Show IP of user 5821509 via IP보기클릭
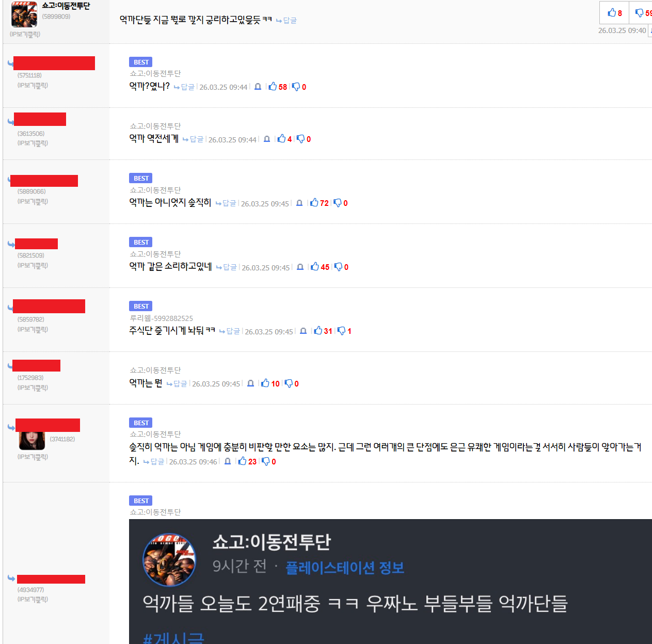 point(33,265)
